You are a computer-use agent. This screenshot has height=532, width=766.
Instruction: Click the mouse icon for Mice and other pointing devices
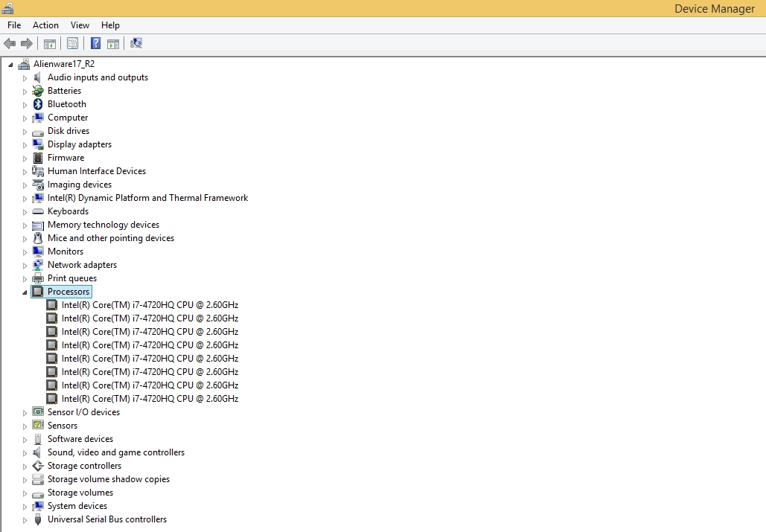click(38, 238)
